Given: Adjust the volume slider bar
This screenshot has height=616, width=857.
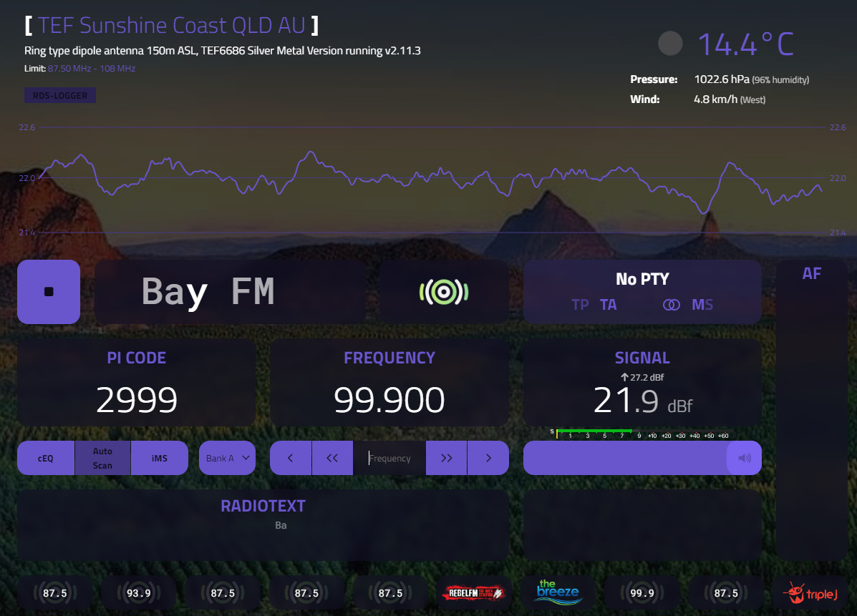Looking at the screenshot, I should (x=624, y=458).
